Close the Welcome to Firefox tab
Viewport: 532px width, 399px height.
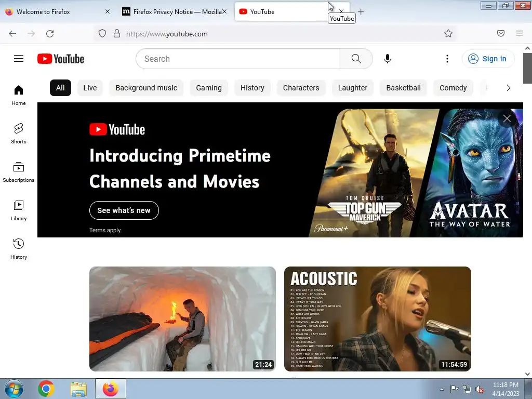click(x=108, y=11)
